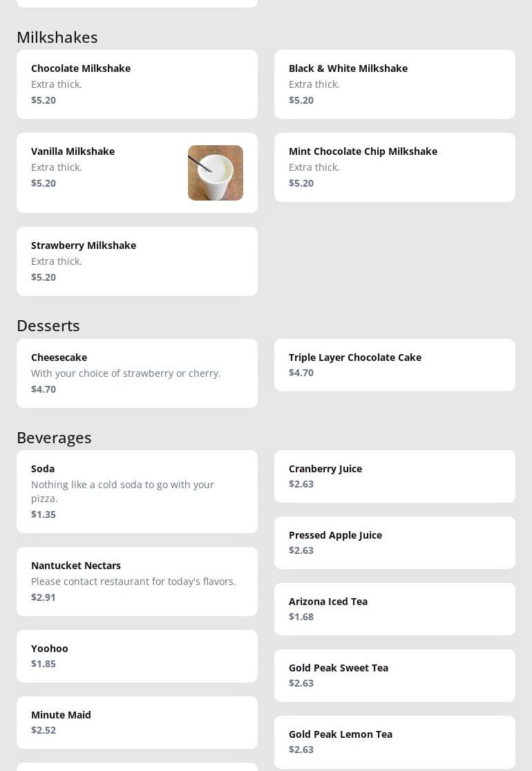This screenshot has height=771, width=532.
Task: Select Triple Layer Chocolate Cake
Action: (395, 365)
